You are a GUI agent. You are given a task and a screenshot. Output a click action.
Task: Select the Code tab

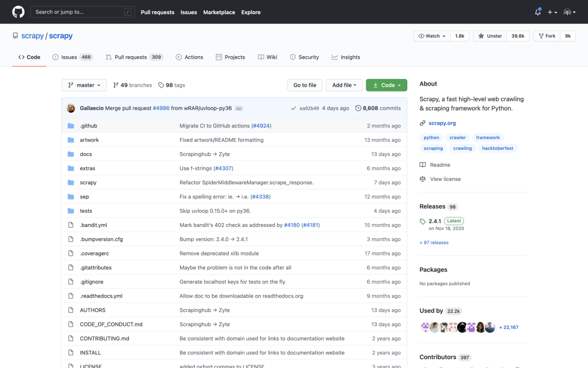29,57
